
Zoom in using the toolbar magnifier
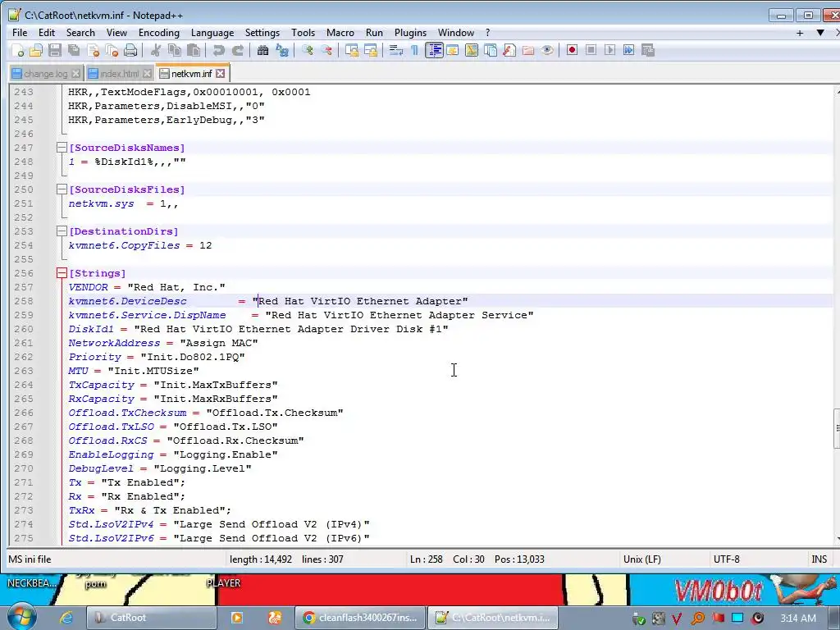point(307,50)
